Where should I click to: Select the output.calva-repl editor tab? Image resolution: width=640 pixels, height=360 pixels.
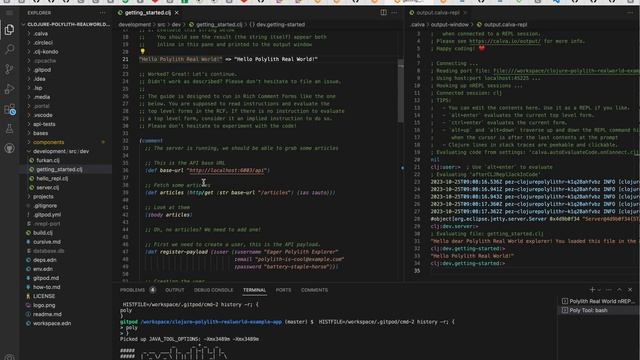tap(438, 13)
